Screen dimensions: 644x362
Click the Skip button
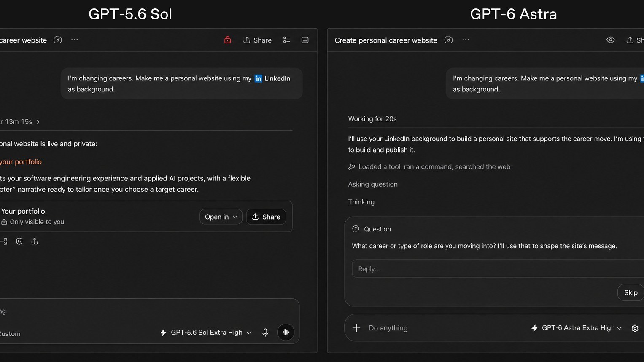coord(631,292)
